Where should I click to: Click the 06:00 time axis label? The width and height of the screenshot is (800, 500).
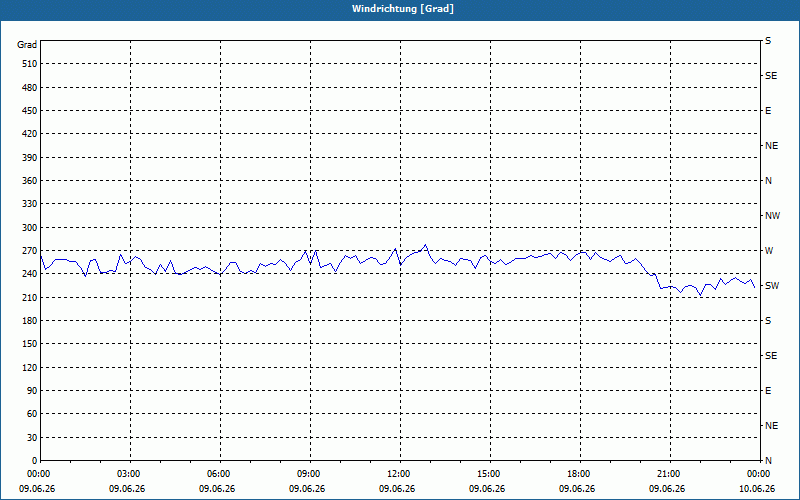220,473
